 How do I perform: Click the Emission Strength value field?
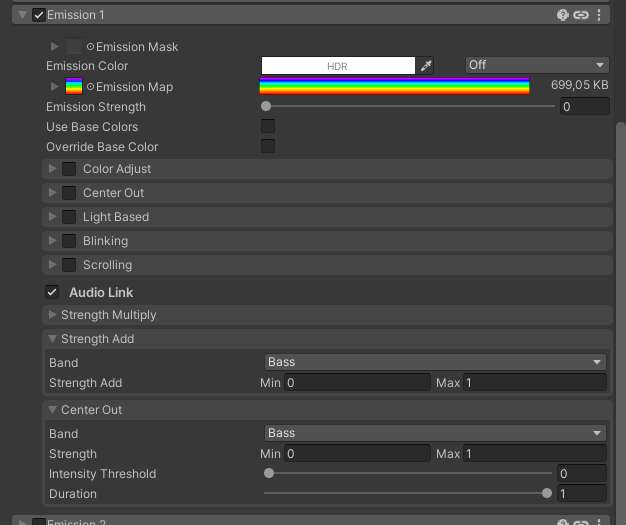[x=584, y=107]
